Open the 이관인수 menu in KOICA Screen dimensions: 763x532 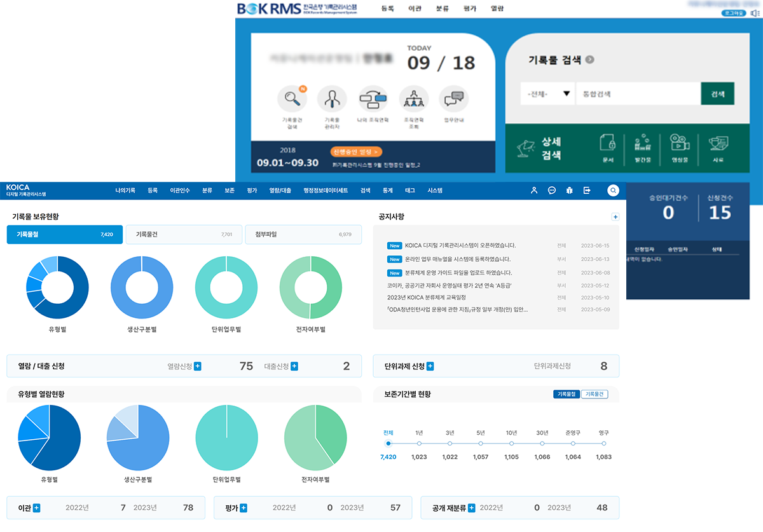click(x=180, y=190)
